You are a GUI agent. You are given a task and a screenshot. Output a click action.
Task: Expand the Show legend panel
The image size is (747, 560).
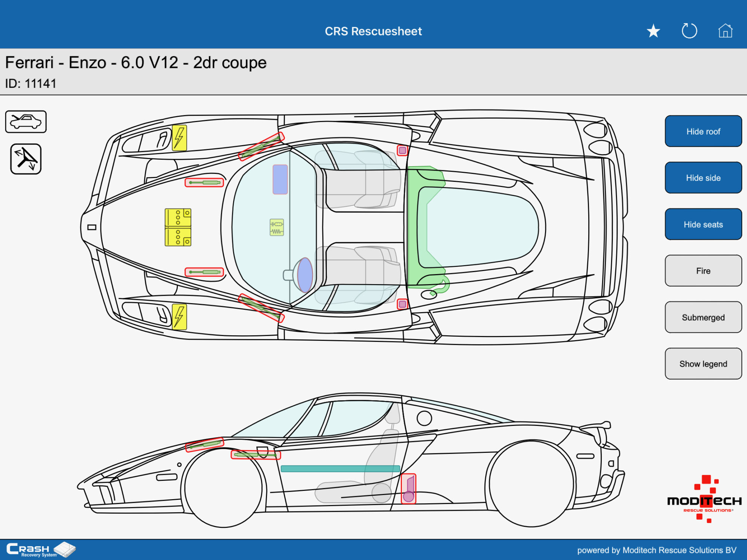(703, 364)
